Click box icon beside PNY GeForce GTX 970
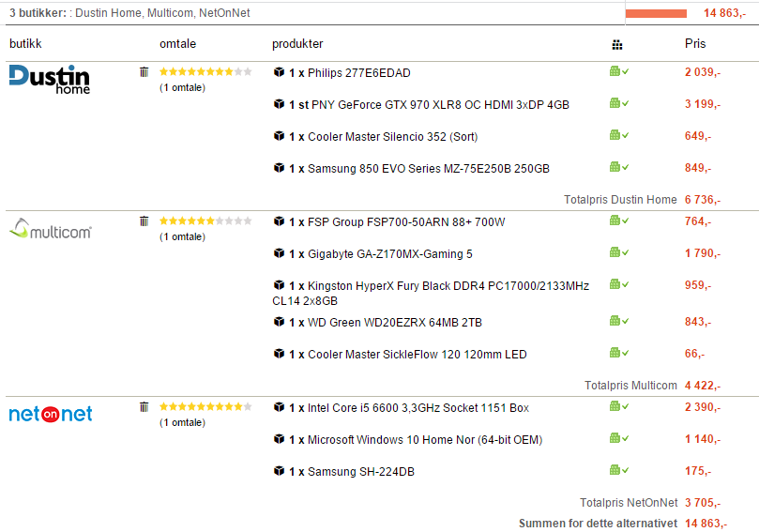 (279, 104)
